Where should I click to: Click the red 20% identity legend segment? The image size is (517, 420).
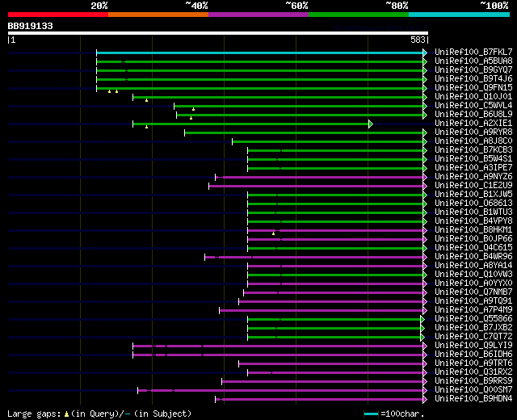pos(58,15)
